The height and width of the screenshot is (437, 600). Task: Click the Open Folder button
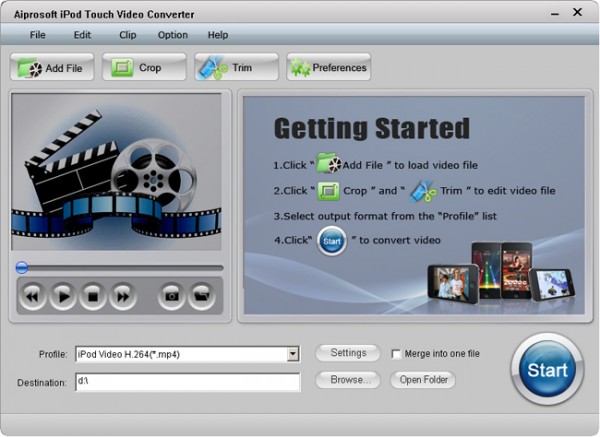point(423,380)
